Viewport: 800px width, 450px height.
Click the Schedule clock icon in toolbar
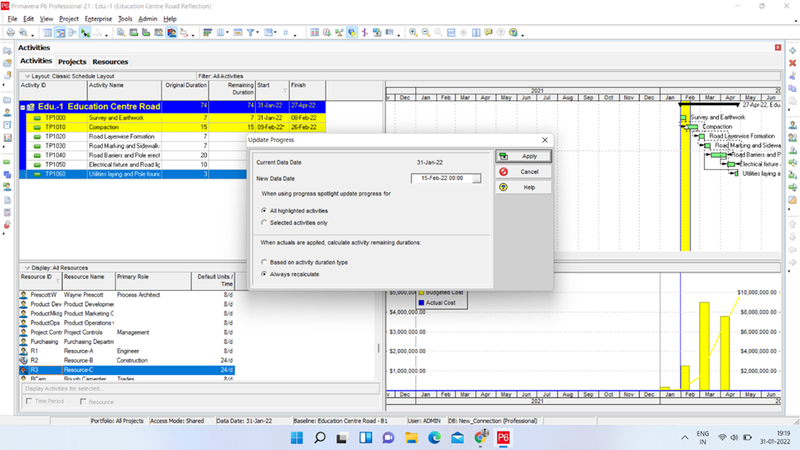click(327, 33)
